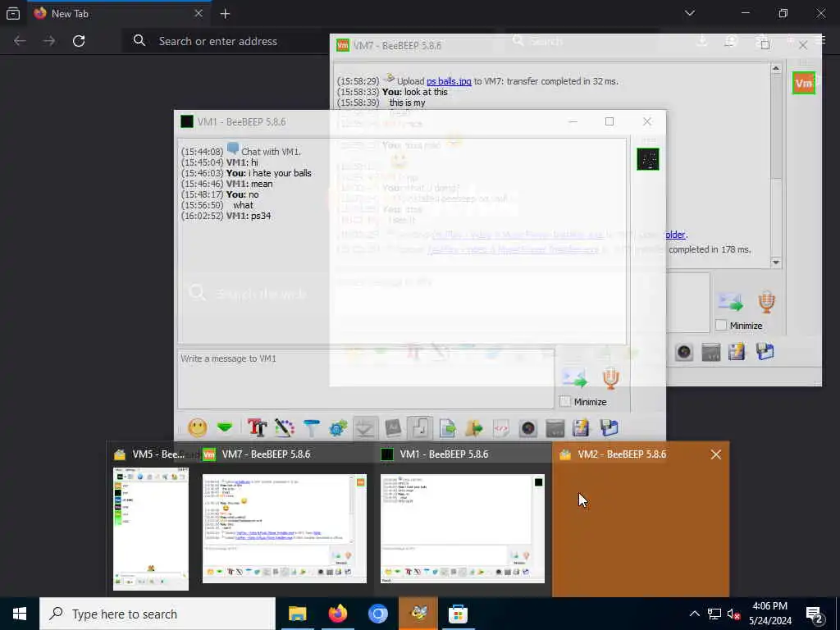Viewport: 840px width, 630px height.
Task: Click VM7 chat scrollbar down arrow
Action: pos(776,262)
